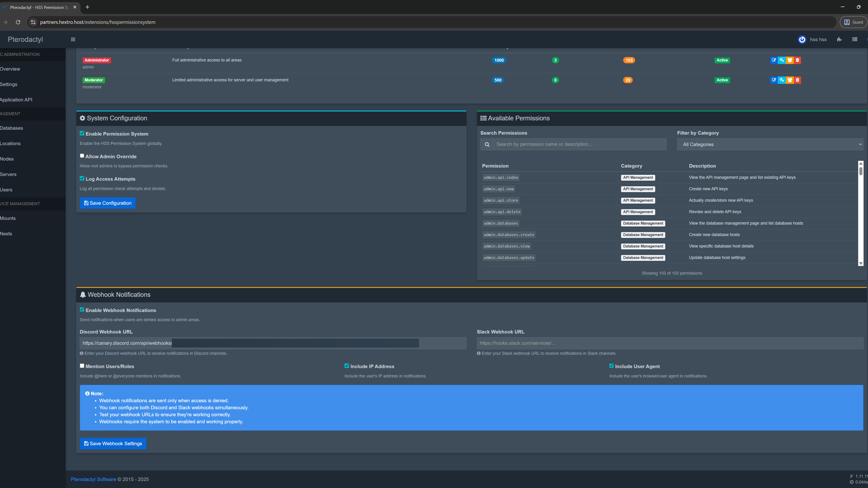Viewport: 868px width, 488px height.
Task: Uncheck Log Access Attempts checkbox
Action: [x=82, y=179]
